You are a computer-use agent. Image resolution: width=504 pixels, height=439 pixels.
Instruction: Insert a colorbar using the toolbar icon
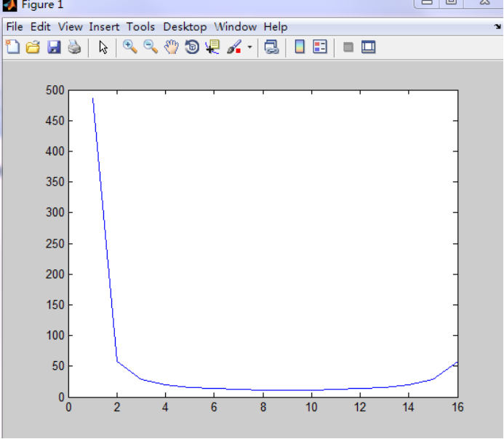[300, 47]
